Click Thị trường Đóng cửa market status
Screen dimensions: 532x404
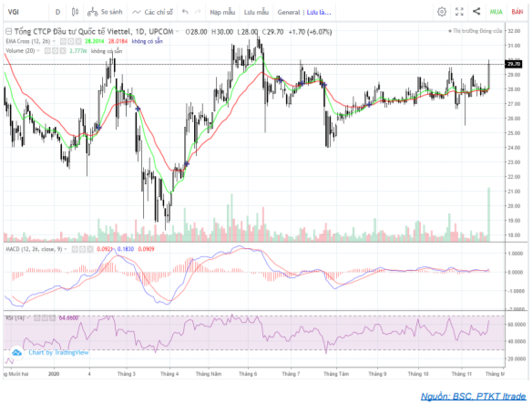tap(475, 31)
